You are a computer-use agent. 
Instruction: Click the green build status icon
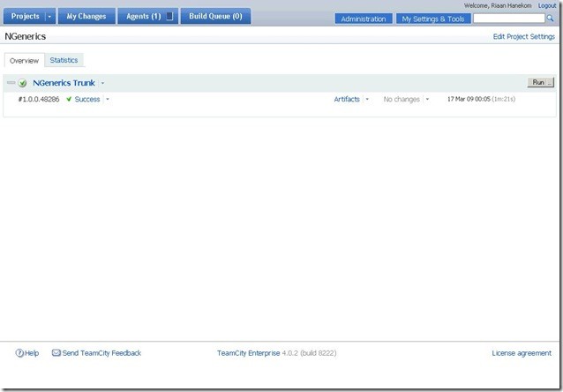pos(22,83)
